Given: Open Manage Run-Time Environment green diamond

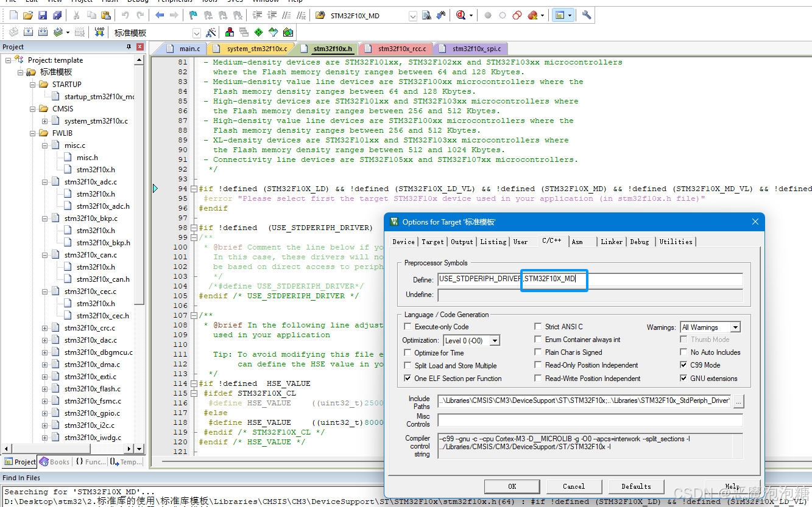Looking at the screenshot, I should [x=259, y=32].
